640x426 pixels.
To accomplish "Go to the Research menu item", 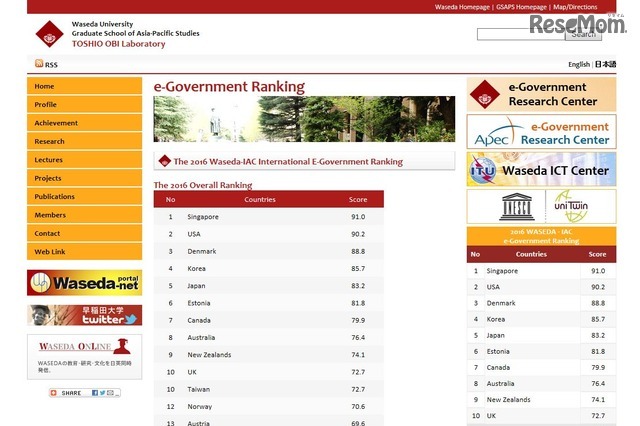I will pos(84,141).
